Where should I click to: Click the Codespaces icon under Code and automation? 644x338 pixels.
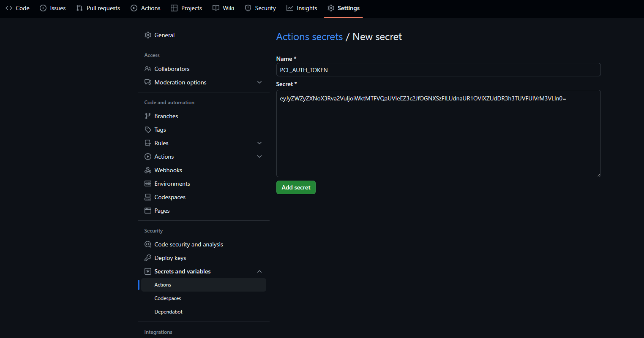click(147, 197)
